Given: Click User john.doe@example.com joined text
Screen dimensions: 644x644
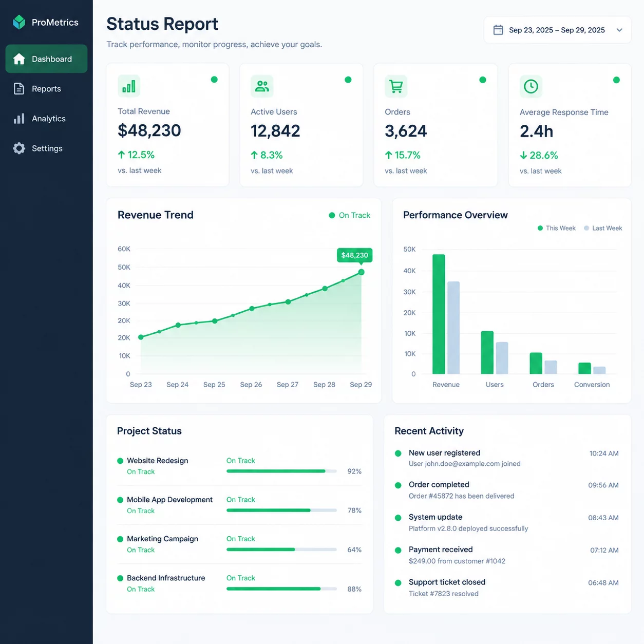Looking at the screenshot, I should [465, 464].
